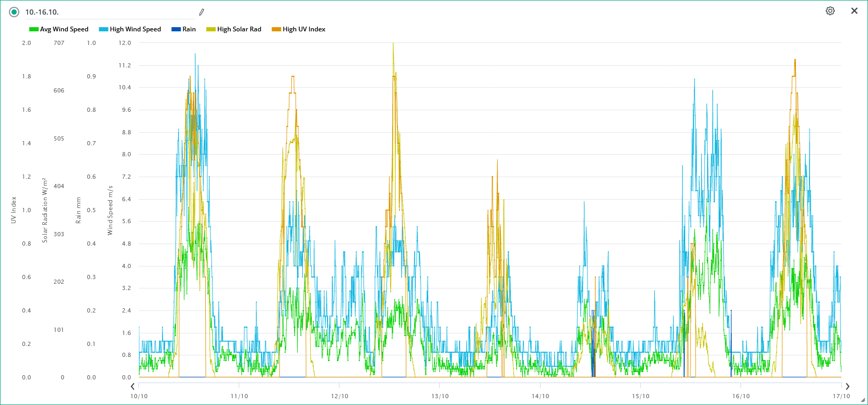Screen dimensions: 868x405
Task: Navigate to previous period with left arrow
Action: click(x=133, y=386)
